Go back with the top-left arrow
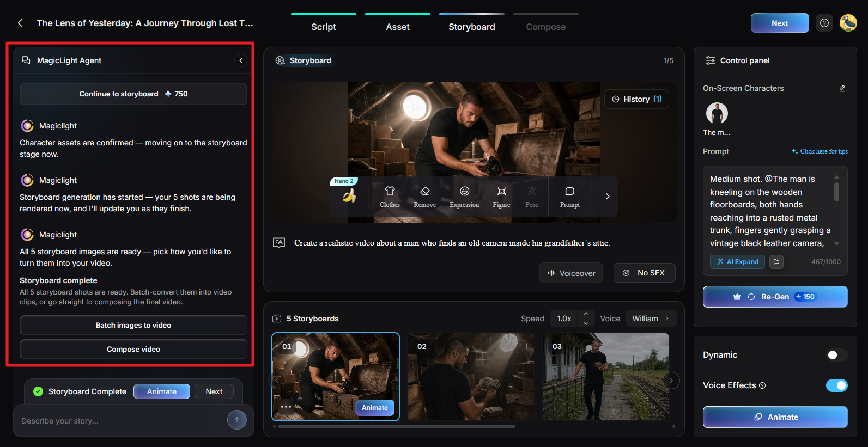The height and width of the screenshot is (447, 868). point(20,23)
